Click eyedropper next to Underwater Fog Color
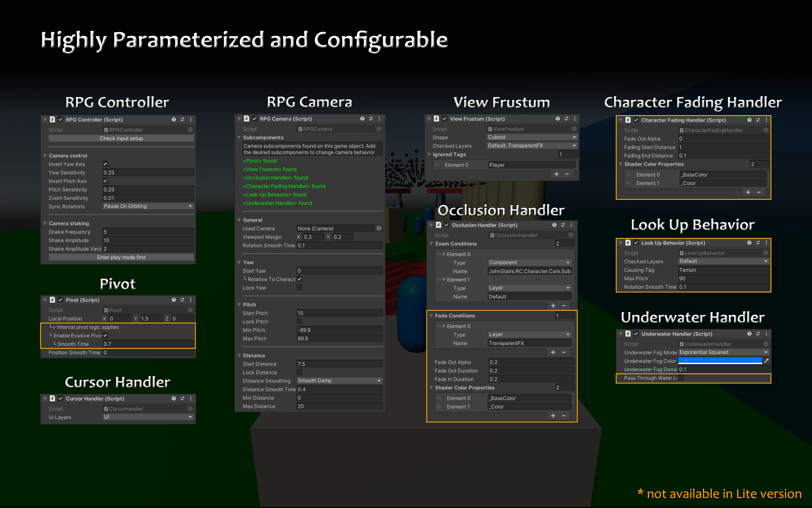This screenshot has width=812, height=508. pyautogui.click(x=766, y=361)
